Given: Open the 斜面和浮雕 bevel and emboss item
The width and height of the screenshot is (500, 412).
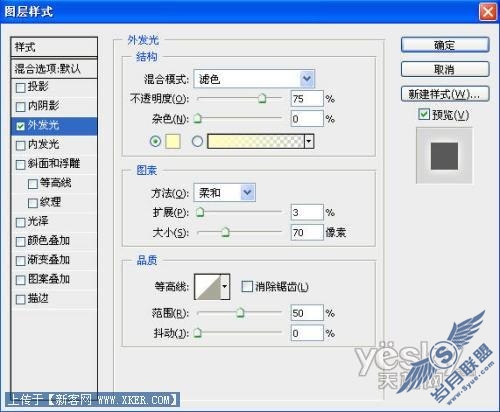Looking at the screenshot, I should coord(54,164).
